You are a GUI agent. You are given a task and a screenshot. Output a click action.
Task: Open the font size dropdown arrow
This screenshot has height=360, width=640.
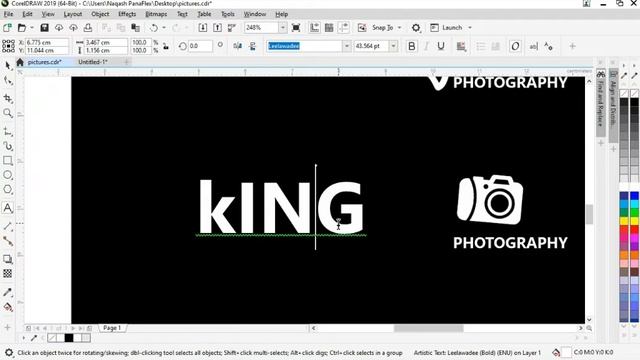[393, 46]
